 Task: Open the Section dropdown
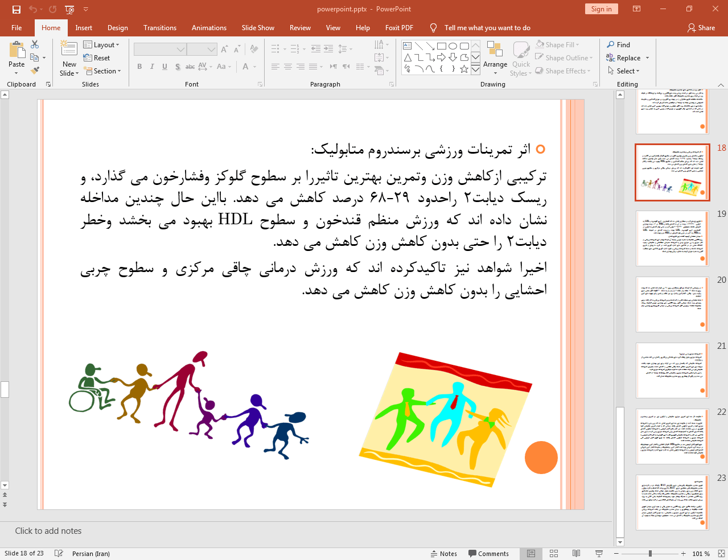102,71
